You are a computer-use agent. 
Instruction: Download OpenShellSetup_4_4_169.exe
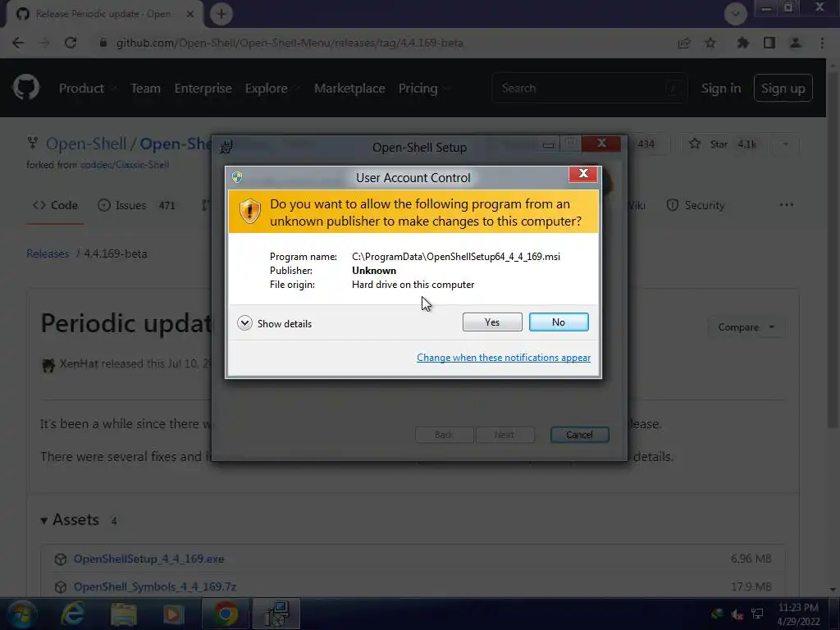coord(149,559)
